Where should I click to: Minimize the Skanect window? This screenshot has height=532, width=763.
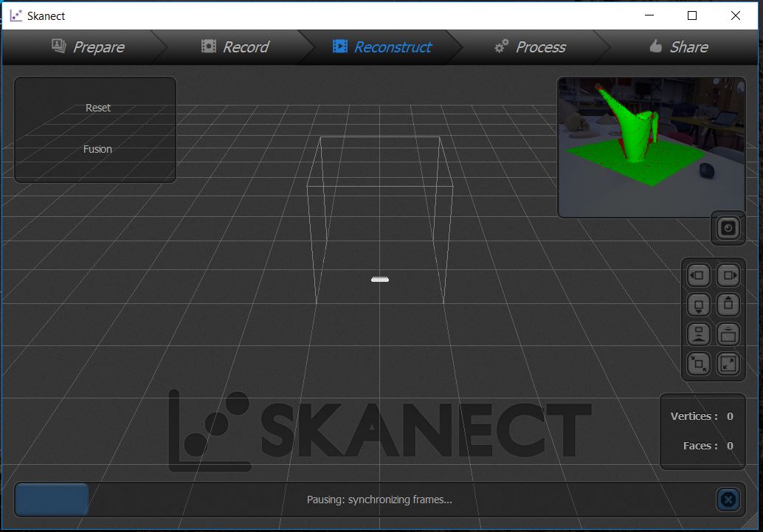coord(649,15)
